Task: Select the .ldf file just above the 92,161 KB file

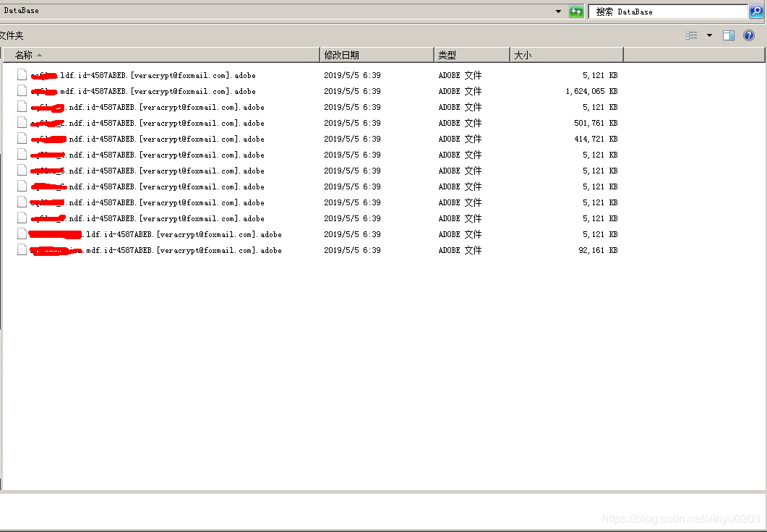Action: pyautogui.click(x=155, y=234)
